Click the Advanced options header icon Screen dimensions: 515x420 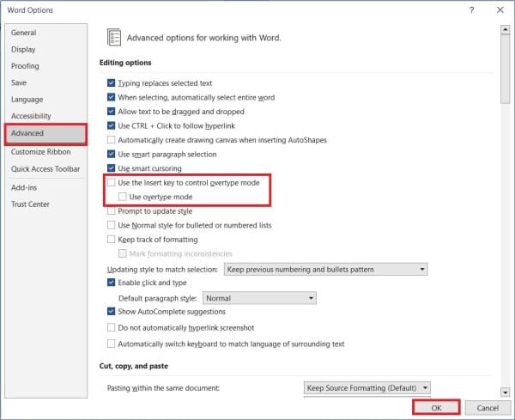pos(113,37)
